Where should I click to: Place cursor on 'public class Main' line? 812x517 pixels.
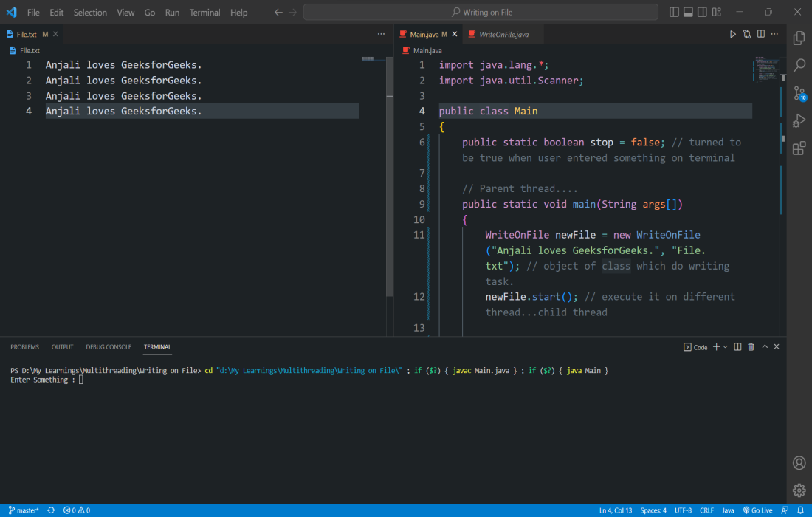tap(489, 111)
